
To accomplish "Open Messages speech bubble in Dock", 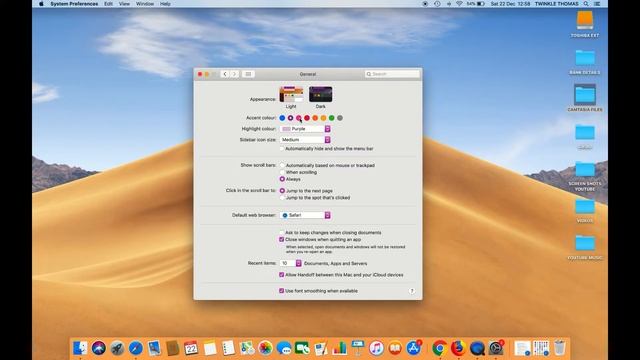I will click(x=284, y=348).
